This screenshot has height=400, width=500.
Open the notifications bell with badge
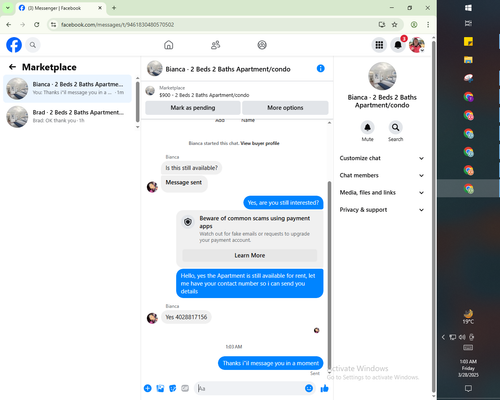point(398,45)
